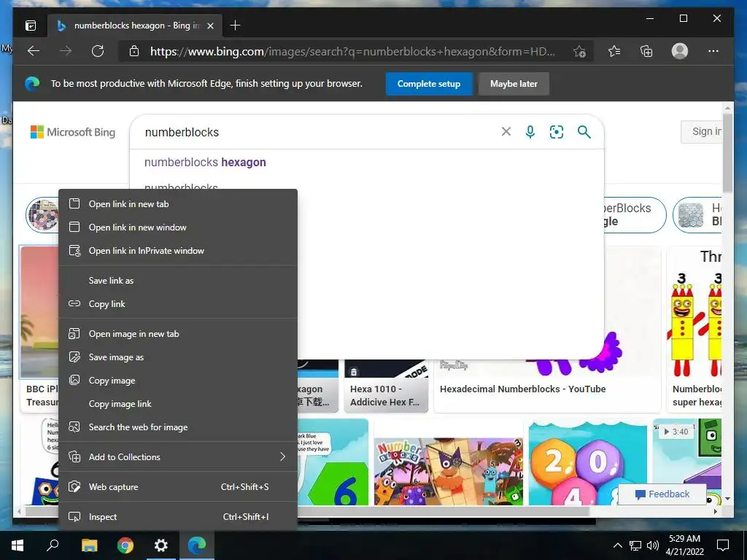Open the notification center icon
The height and width of the screenshot is (560, 747).
coord(723,545)
